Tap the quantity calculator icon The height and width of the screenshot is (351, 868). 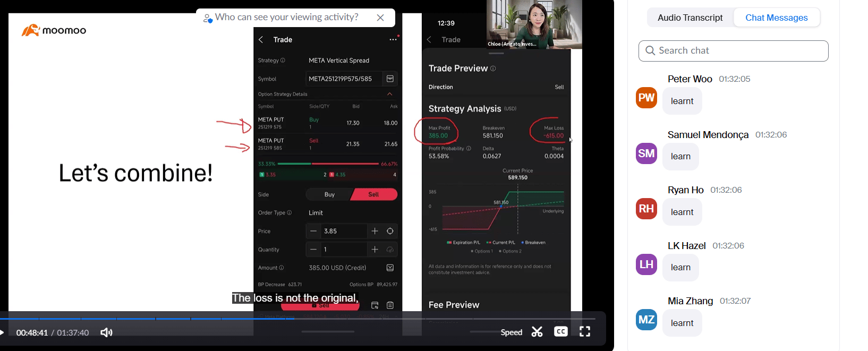390,250
